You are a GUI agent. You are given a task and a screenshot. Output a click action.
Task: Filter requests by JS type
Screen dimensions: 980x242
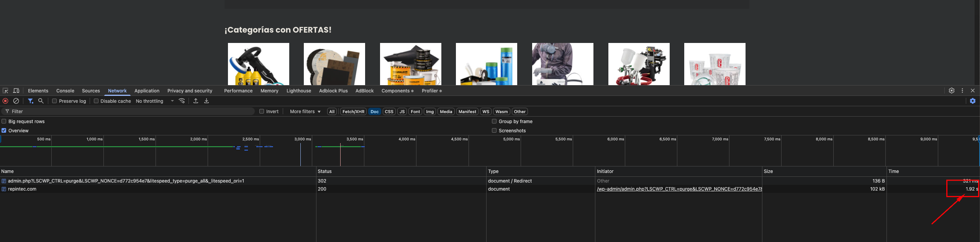[402, 112]
